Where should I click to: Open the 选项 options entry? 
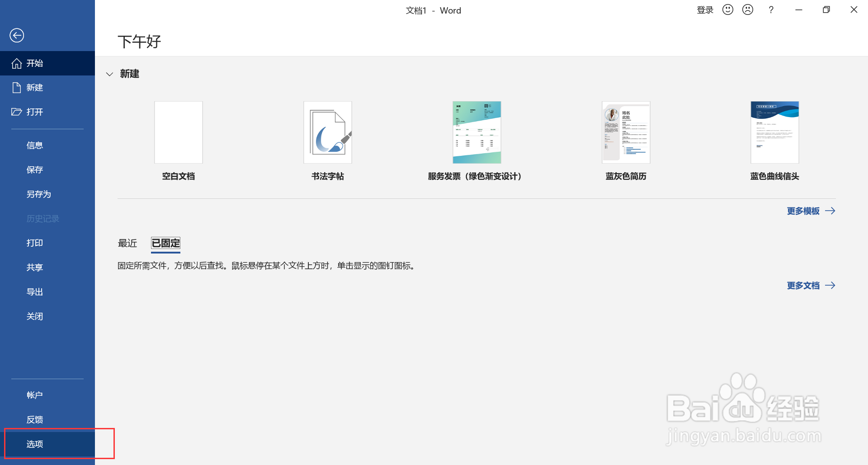click(x=35, y=444)
